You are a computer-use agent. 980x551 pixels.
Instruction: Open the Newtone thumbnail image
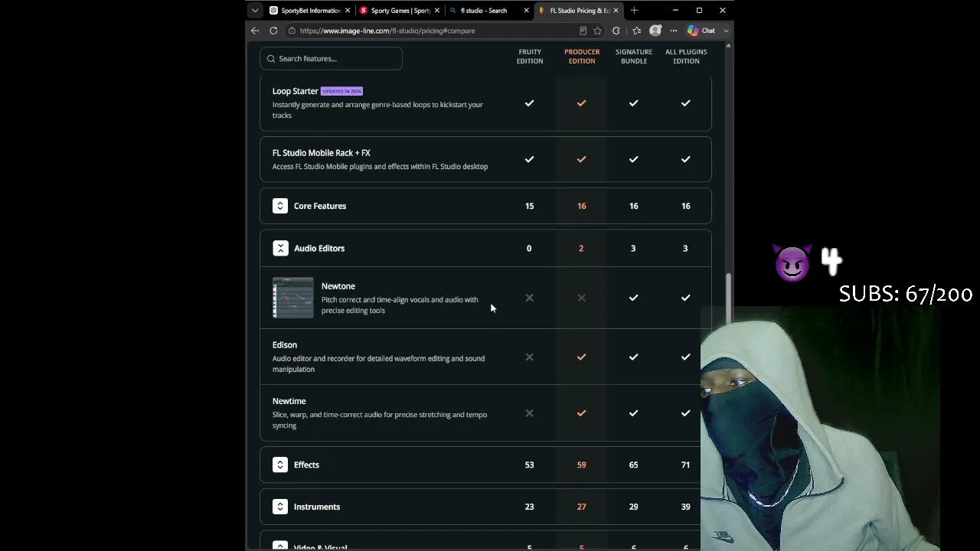[x=293, y=298]
